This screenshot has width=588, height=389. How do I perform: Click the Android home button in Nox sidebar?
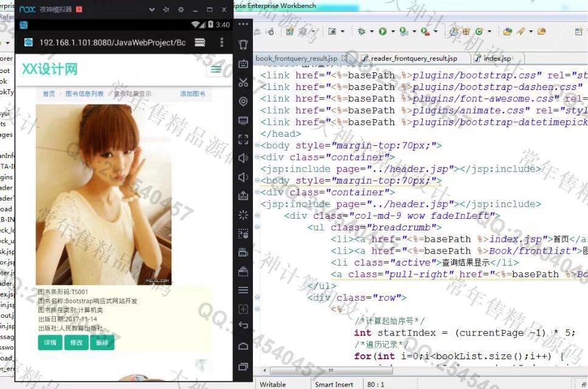tap(243, 345)
